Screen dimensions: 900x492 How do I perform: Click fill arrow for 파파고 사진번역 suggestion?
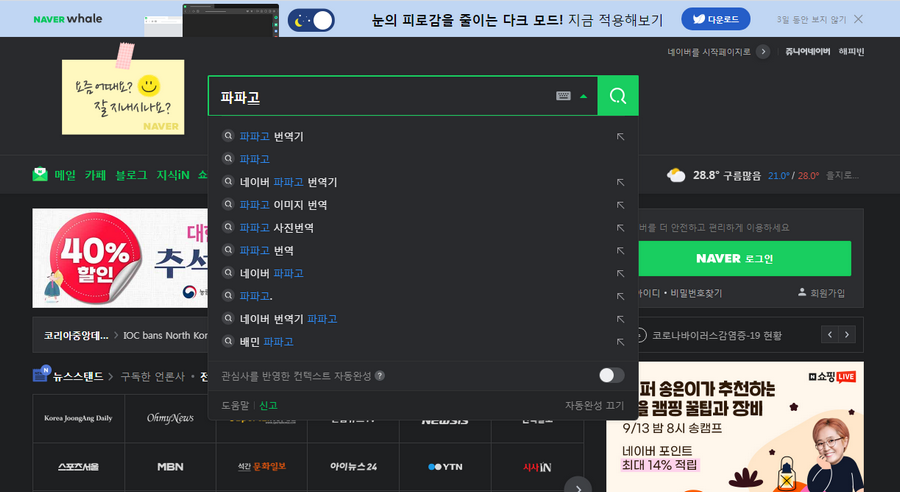click(620, 228)
